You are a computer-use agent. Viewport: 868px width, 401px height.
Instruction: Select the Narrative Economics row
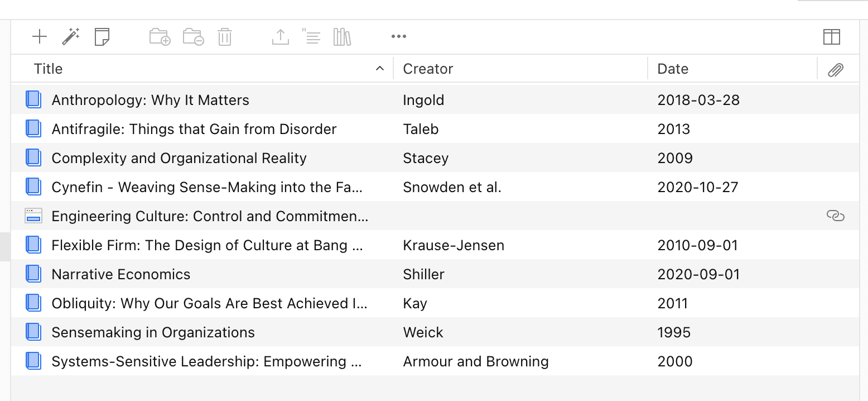point(120,274)
